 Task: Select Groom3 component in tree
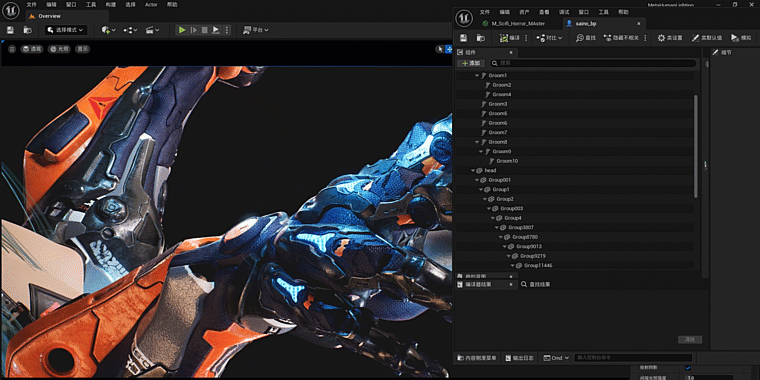click(x=498, y=104)
